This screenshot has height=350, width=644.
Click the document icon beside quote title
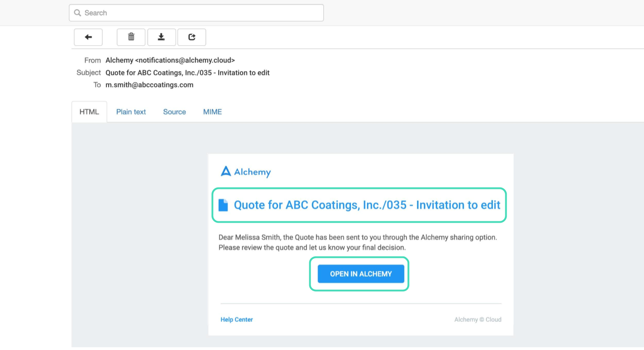coord(223,205)
